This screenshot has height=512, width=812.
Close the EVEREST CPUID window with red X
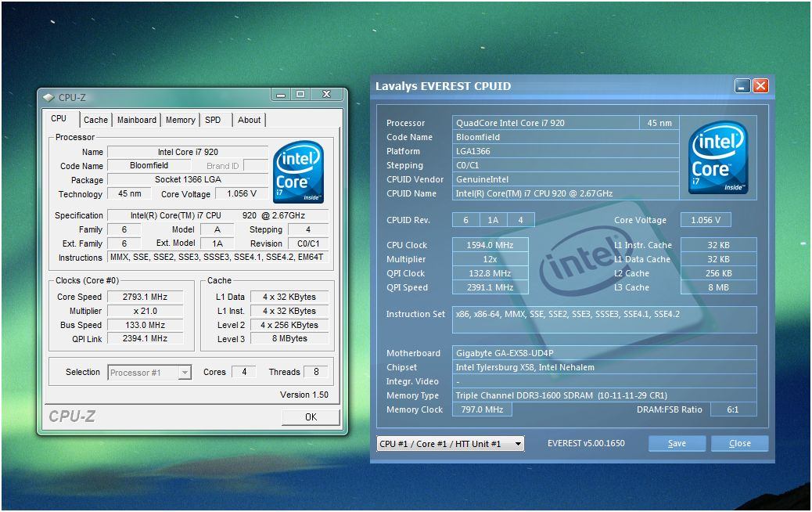pos(760,86)
